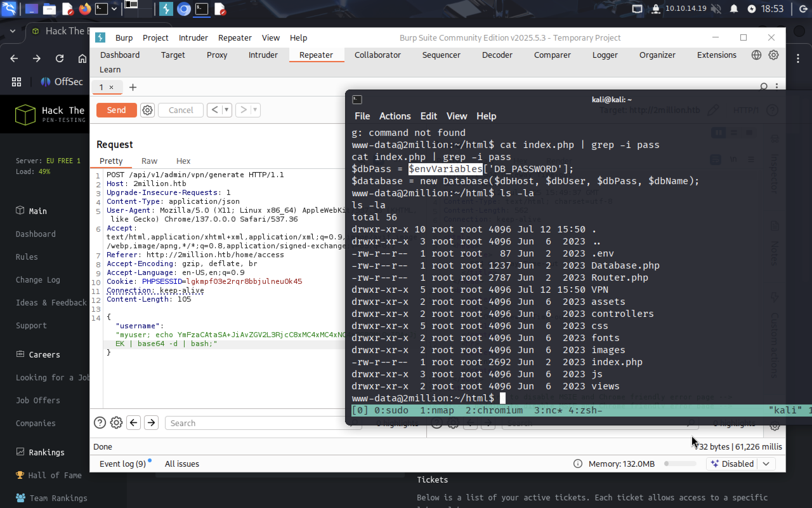The height and width of the screenshot is (508, 812).
Task: Open the View menu in the Burp menu bar
Action: [x=271, y=38]
